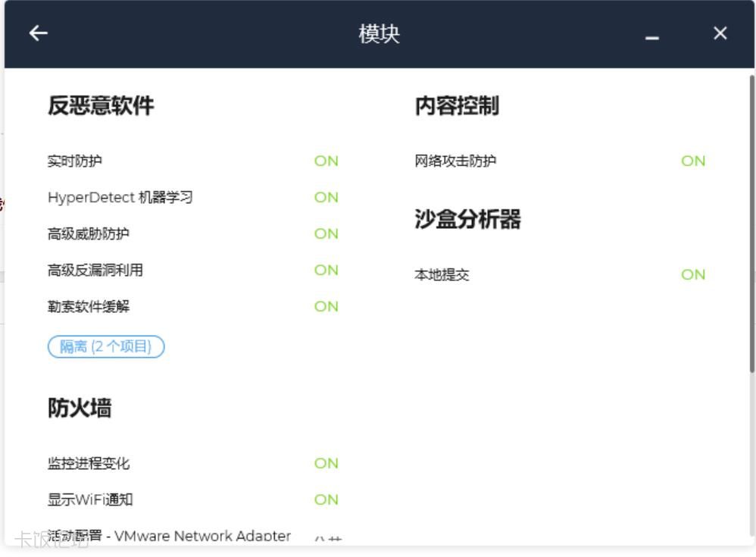Click the 模块 title in header bar
This screenshot has width=756, height=557.
[x=379, y=33]
